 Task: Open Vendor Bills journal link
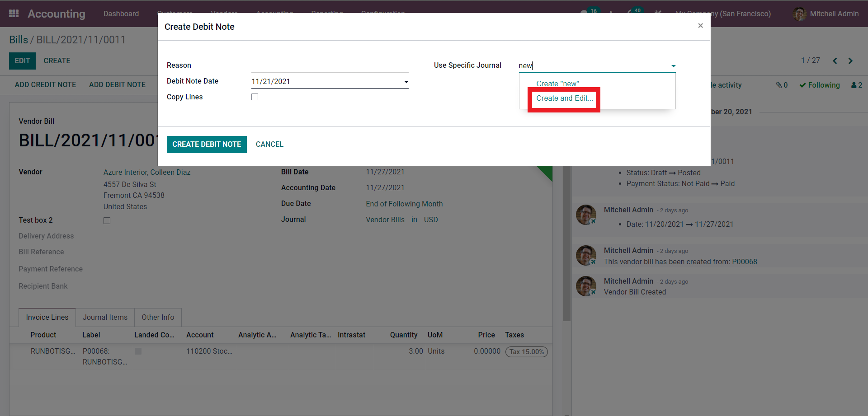pyautogui.click(x=385, y=220)
